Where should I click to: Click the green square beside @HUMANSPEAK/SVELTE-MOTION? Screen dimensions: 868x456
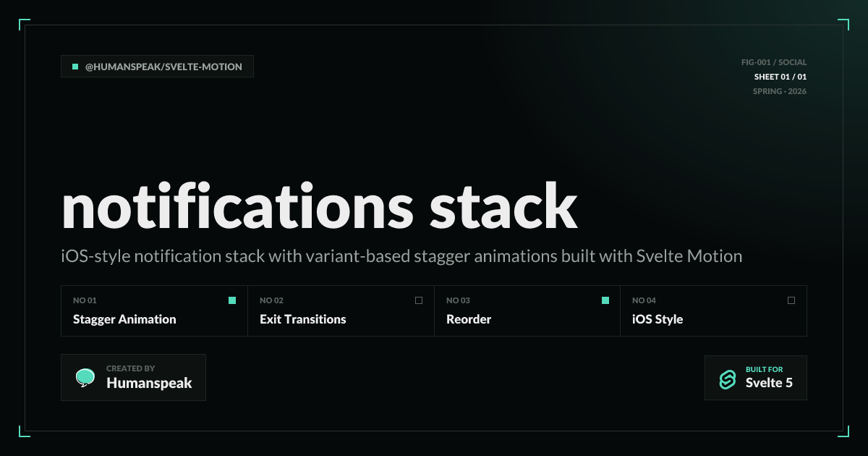click(75, 67)
